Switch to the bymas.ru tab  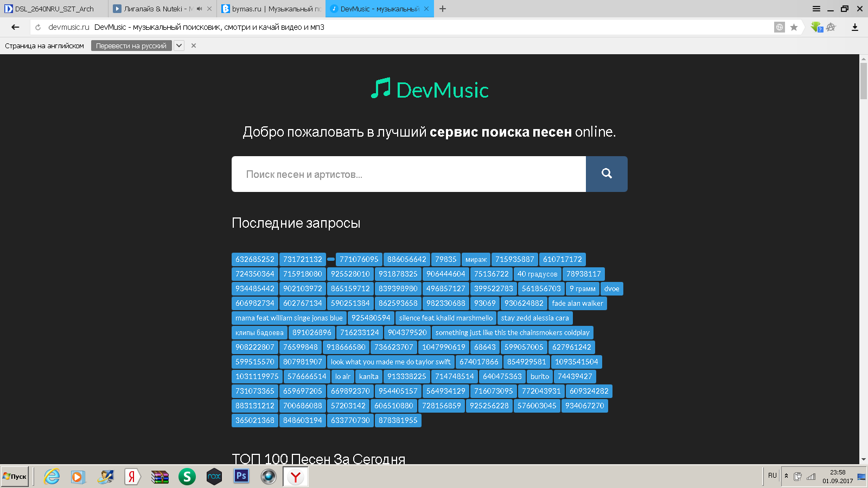[x=271, y=9]
